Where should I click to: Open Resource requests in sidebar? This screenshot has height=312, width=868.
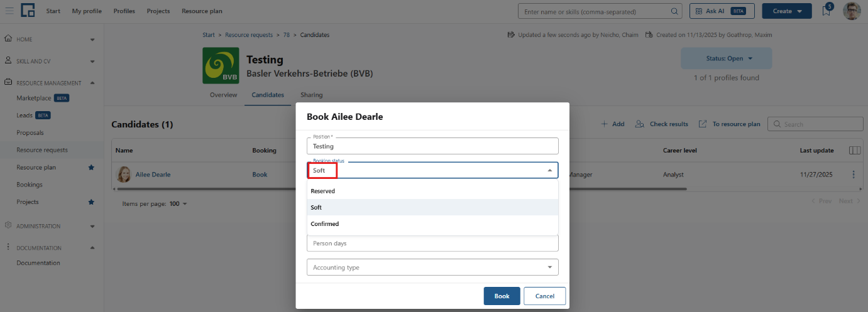point(42,150)
